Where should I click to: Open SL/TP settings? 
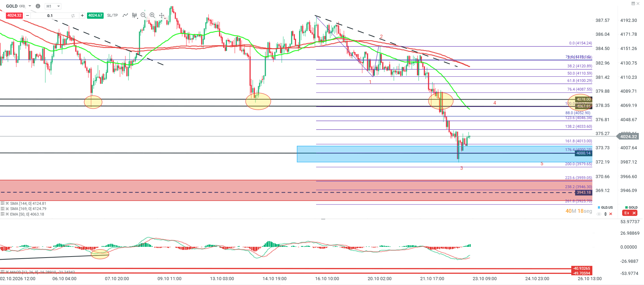click(112, 16)
